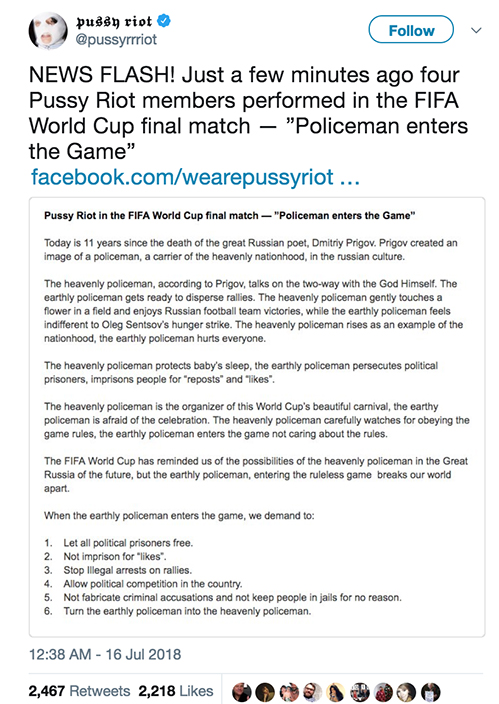View the 2,467 Retweets list
The width and height of the screenshot is (499, 704).
pos(79,691)
